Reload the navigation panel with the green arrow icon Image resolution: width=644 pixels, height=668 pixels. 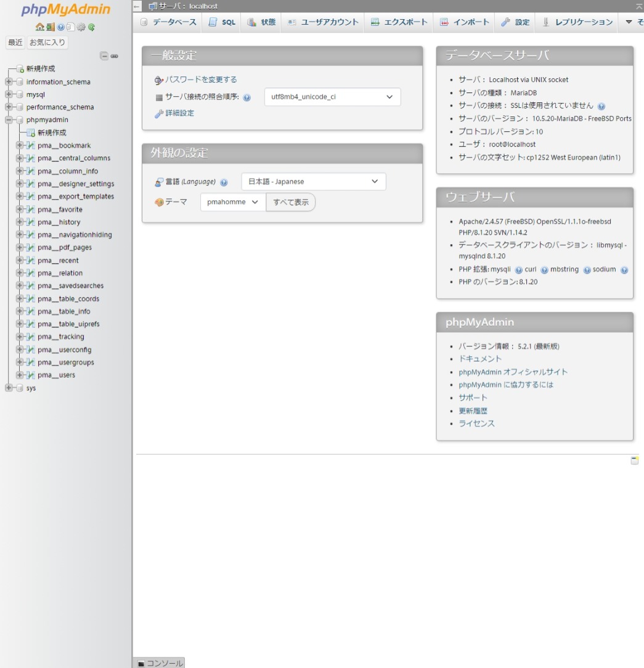pos(91,27)
